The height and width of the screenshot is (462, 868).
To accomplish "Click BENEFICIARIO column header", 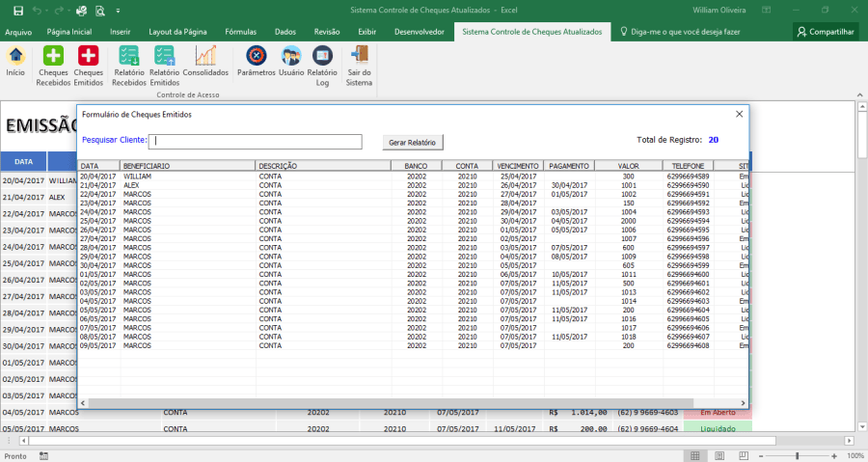I will point(188,166).
